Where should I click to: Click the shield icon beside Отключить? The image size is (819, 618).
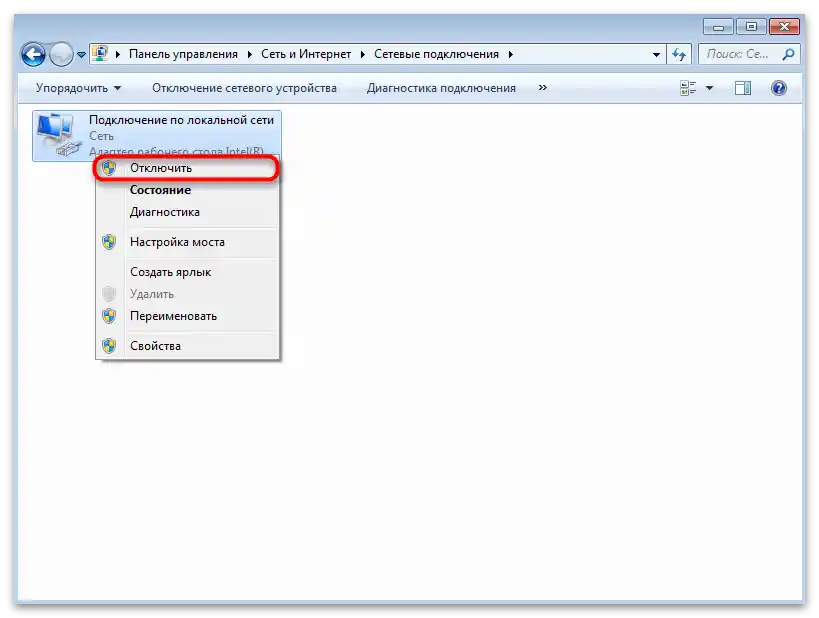point(109,168)
